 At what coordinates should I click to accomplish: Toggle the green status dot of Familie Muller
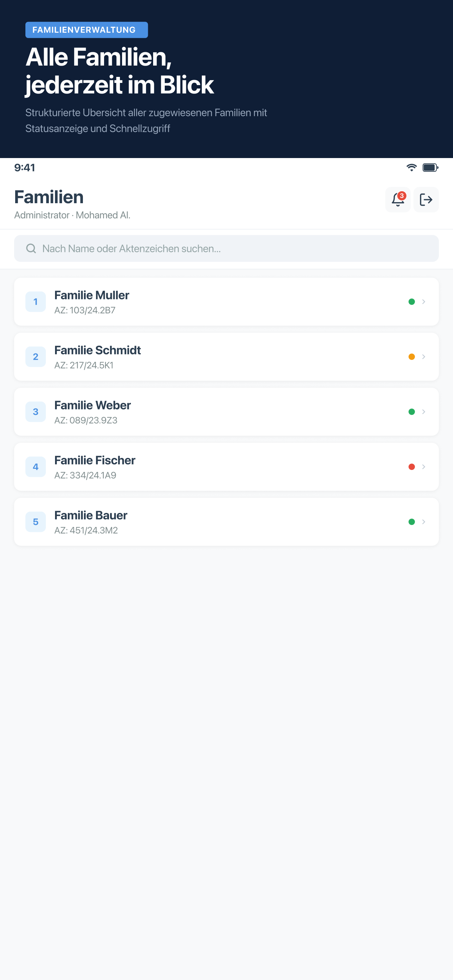[x=412, y=301]
